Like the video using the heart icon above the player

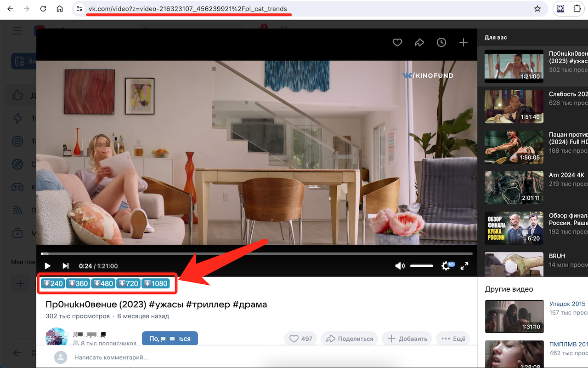pos(397,42)
